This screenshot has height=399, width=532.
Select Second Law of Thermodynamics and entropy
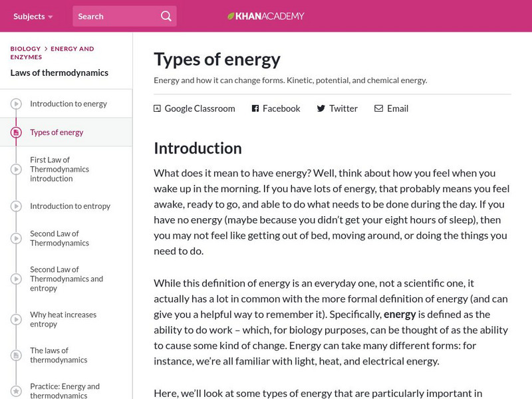pyautogui.click(x=66, y=279)
